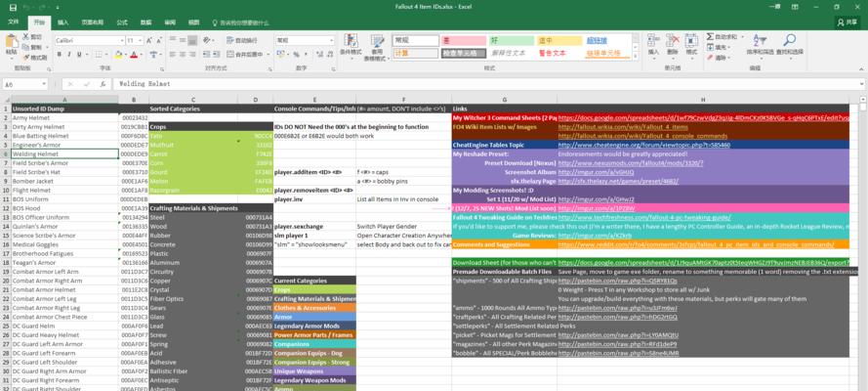868x391 pixels.
Task: Apply the yellow Neutral cell style
Action: pyautogui.click(x=559, y=40)
